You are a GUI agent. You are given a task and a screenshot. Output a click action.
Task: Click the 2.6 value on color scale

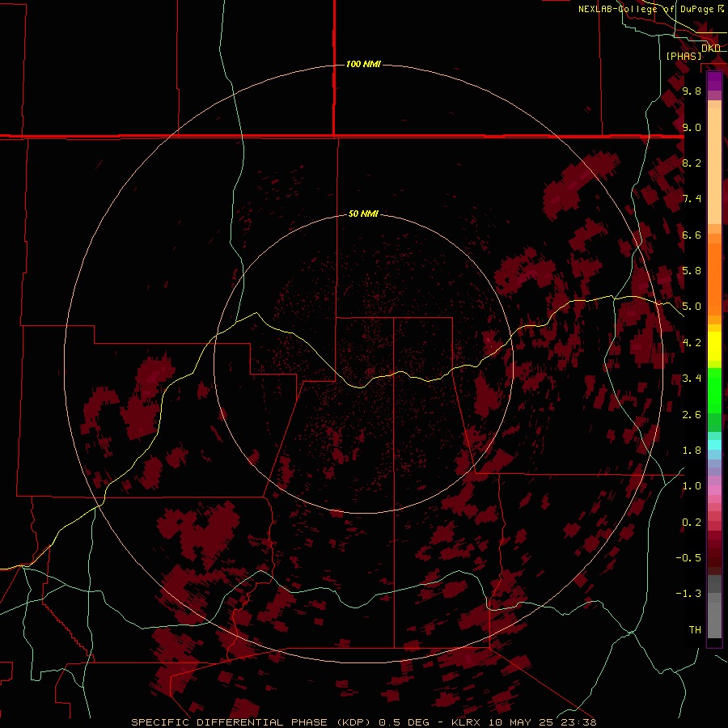(x=692, y=415)
